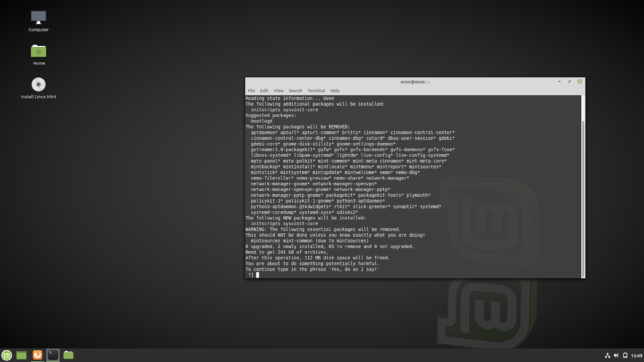Screen dimensions: 644x362
Task: Click 'The following NEW packages will be installed:'
Action: coord(306,218)
